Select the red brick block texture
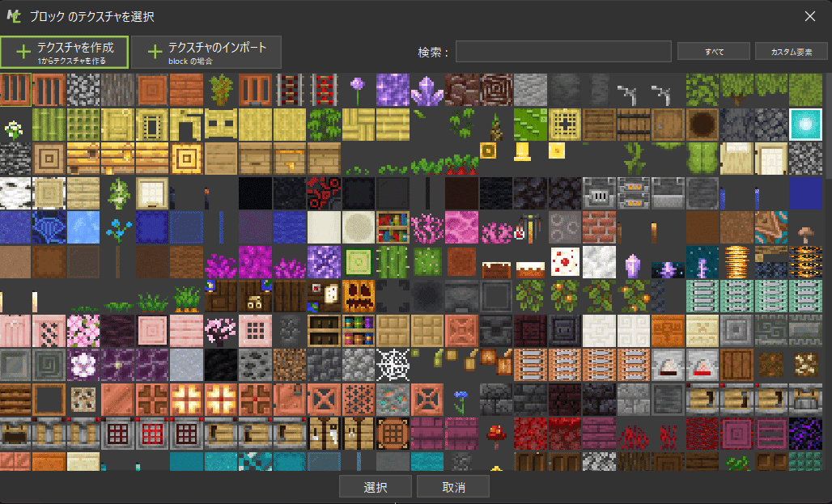This screenshot has height=504, width=832. pos(599,227)
